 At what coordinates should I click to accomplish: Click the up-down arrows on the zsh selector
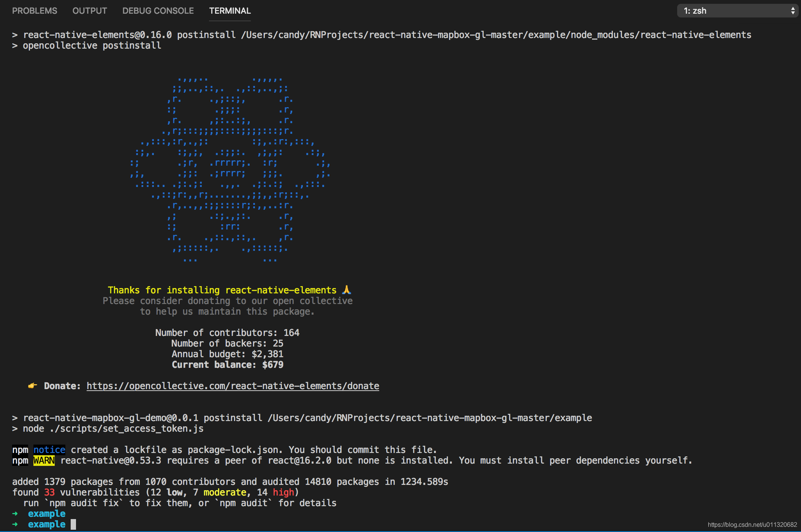793,11
